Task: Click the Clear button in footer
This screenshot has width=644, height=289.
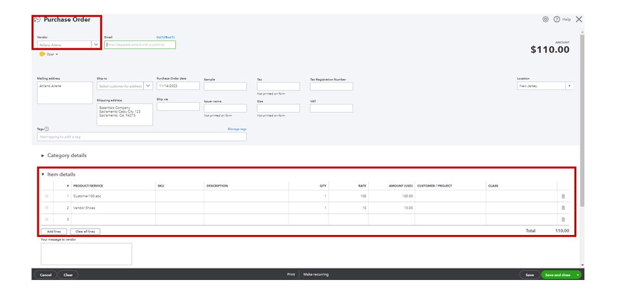Action: pos(68,275)
